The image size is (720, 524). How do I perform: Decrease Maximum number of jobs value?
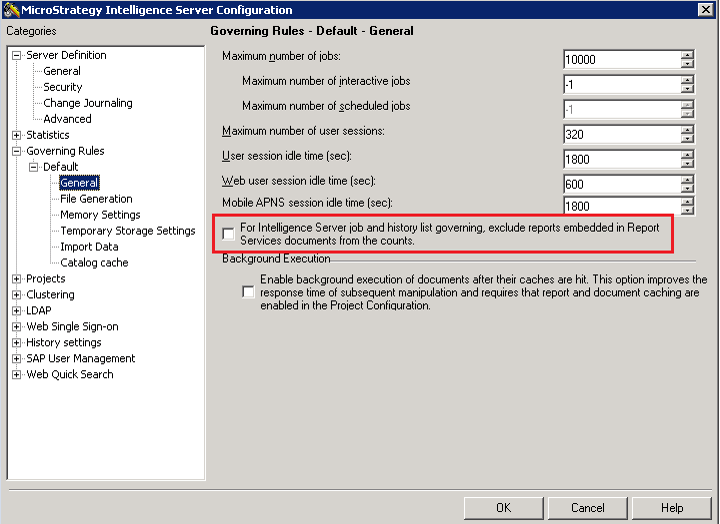point(687,64)
